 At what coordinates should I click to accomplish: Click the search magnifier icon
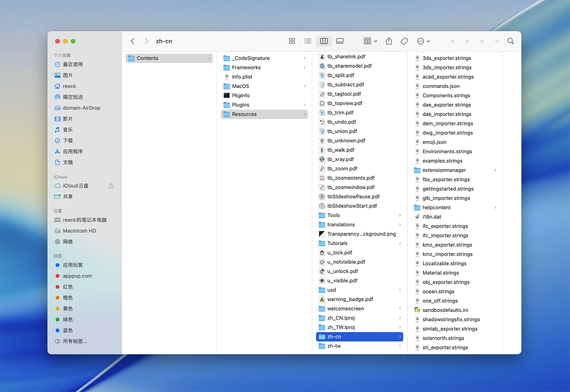pos(510,41)
